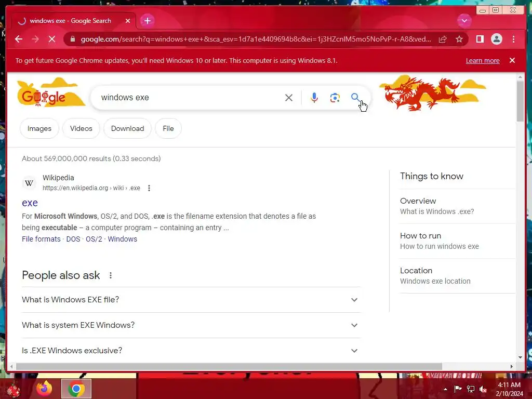Click the Wikipedia favicon
The image size is (532, 399).
point(29,183)
